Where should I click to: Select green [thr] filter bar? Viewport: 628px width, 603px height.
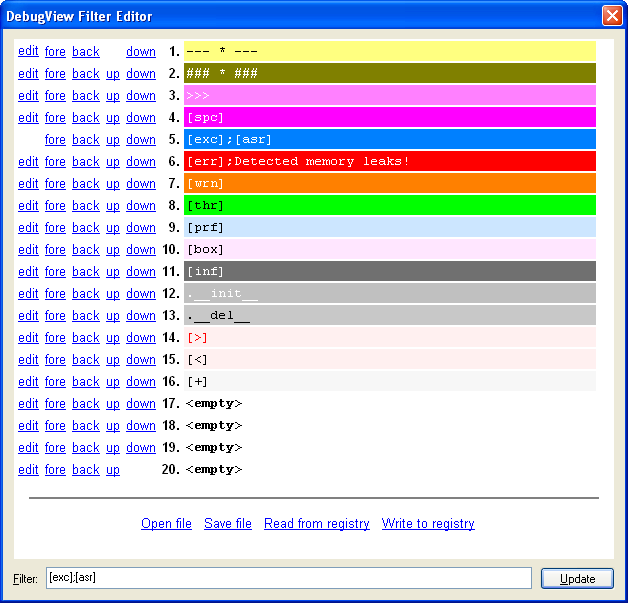[390, 205]
